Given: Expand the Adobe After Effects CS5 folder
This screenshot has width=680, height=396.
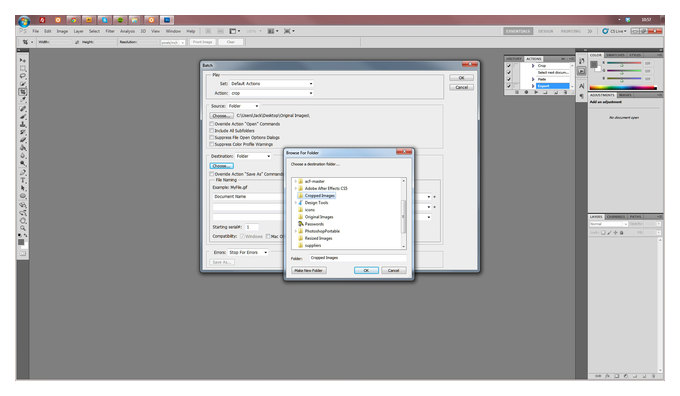Looking at the screenshot, I should click(x=295, y=188).
